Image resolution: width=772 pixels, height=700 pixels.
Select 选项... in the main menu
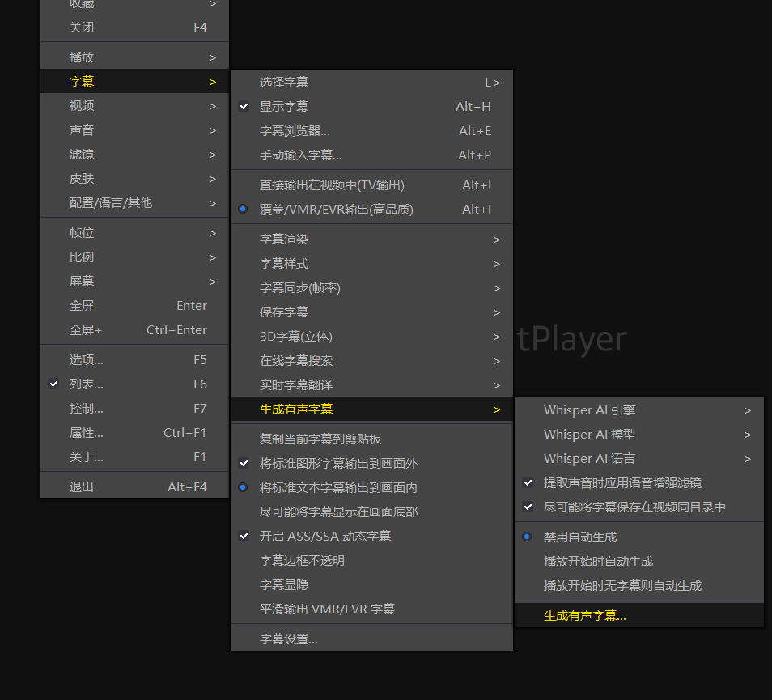86,360
